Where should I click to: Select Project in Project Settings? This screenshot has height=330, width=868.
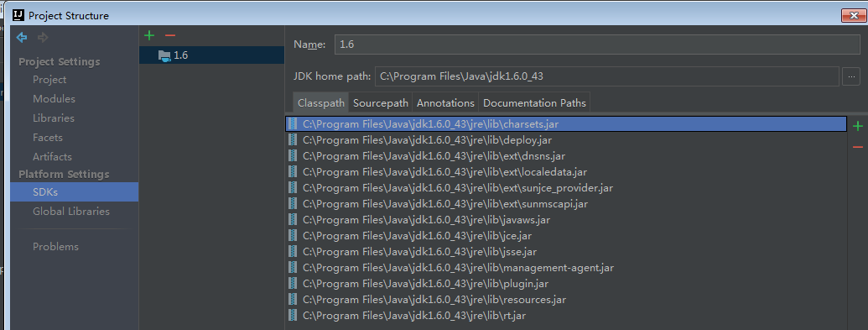pos(74,80)
